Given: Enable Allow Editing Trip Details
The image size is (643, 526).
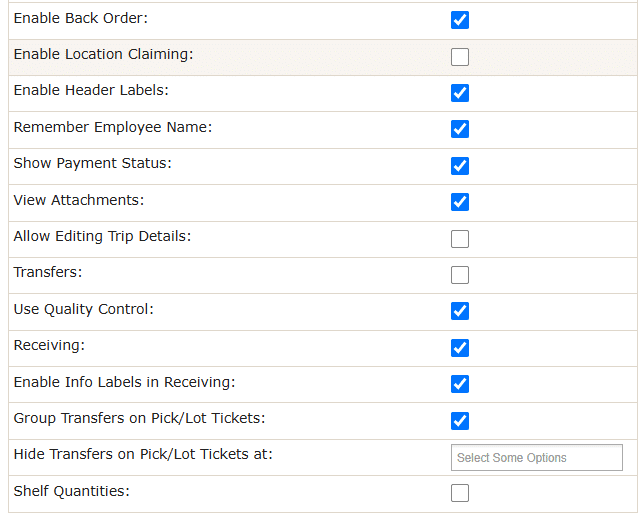Looking at the screenshot, I should 460,239.
